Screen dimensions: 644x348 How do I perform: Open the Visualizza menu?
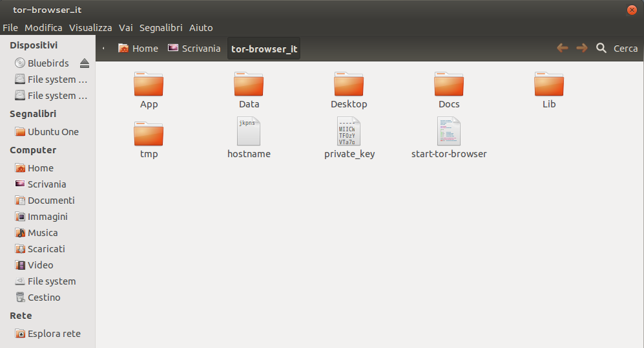[x=90, y=28]
